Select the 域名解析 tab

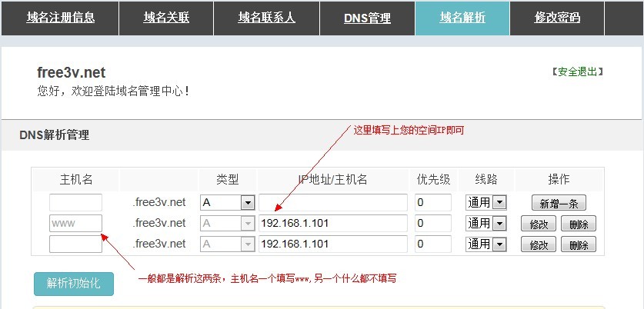point(462,18)
